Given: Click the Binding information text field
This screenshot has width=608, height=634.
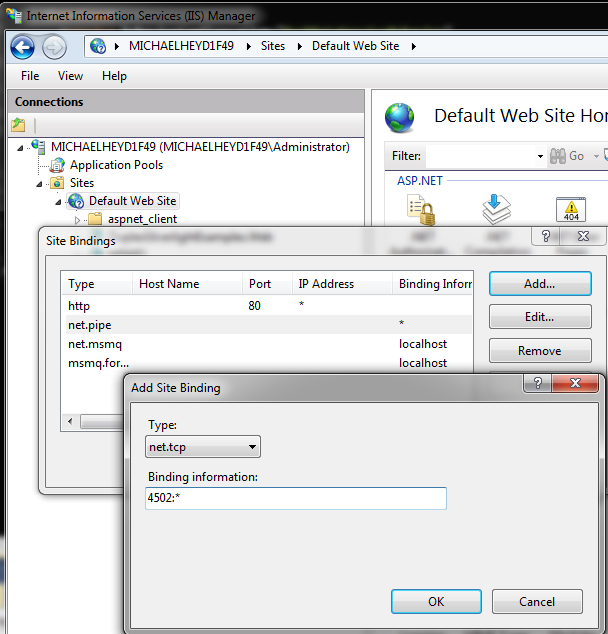Looking at the screenshot, I should tap(296, 498).
